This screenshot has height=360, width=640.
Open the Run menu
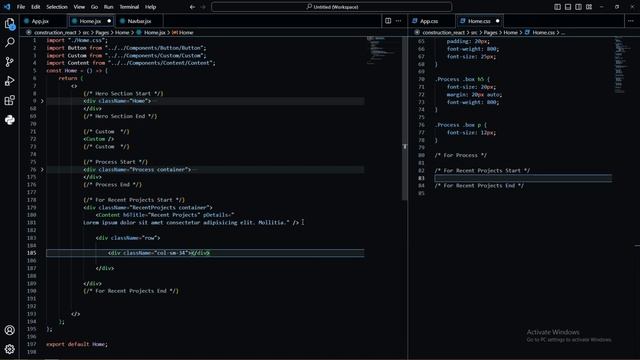pyautogui.click(x=108, y=7)
